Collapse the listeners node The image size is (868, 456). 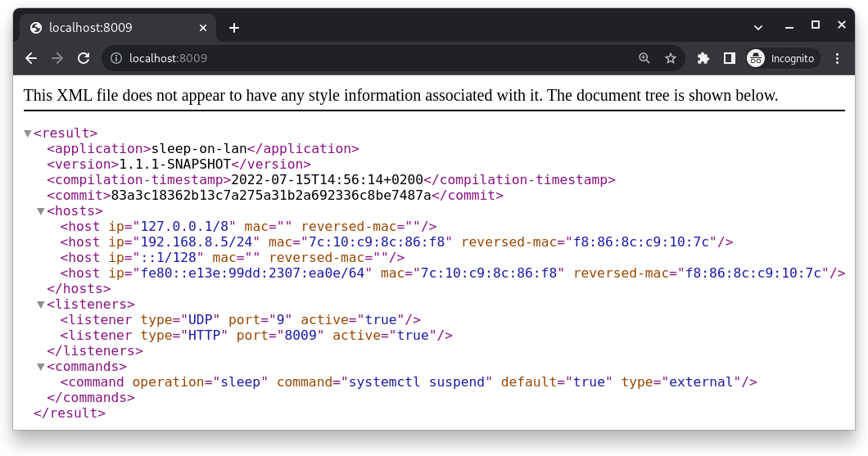[40, 305]
